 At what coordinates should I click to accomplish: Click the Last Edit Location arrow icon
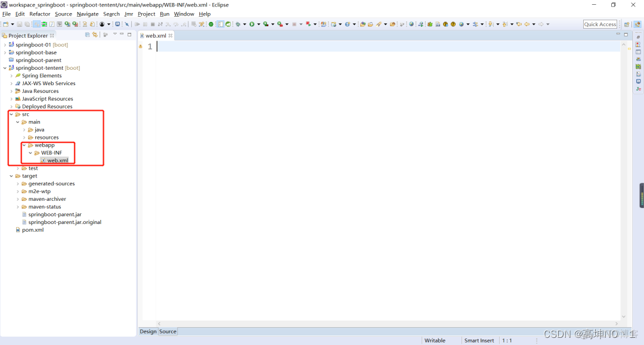[519, 24]
